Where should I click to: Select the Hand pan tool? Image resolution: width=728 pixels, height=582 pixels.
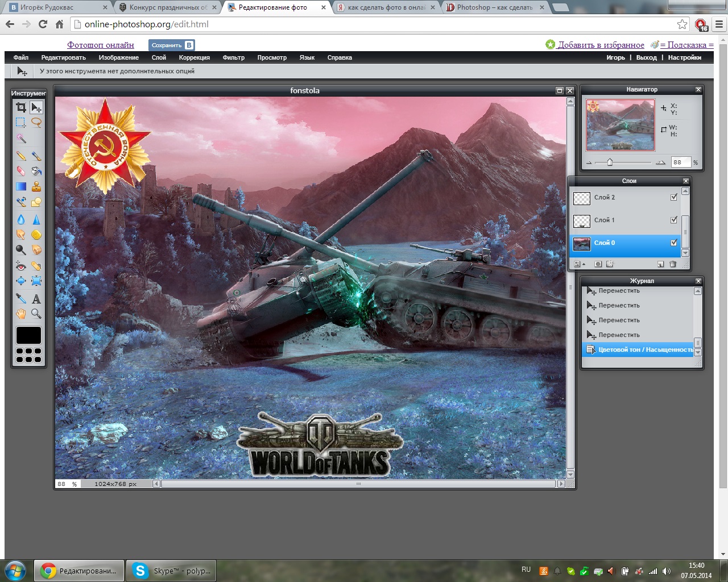point(21,313)
